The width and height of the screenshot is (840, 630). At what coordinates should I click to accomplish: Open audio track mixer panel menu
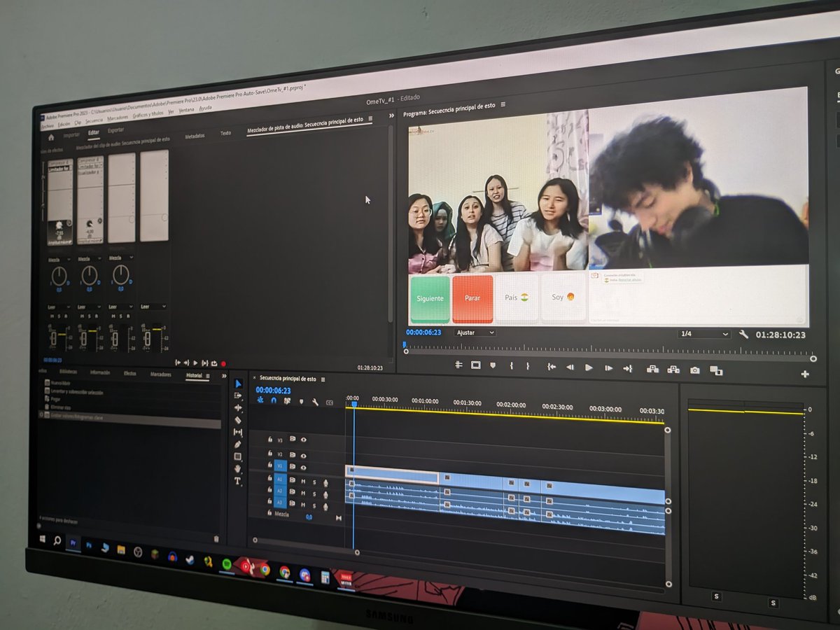coord(370,120)
